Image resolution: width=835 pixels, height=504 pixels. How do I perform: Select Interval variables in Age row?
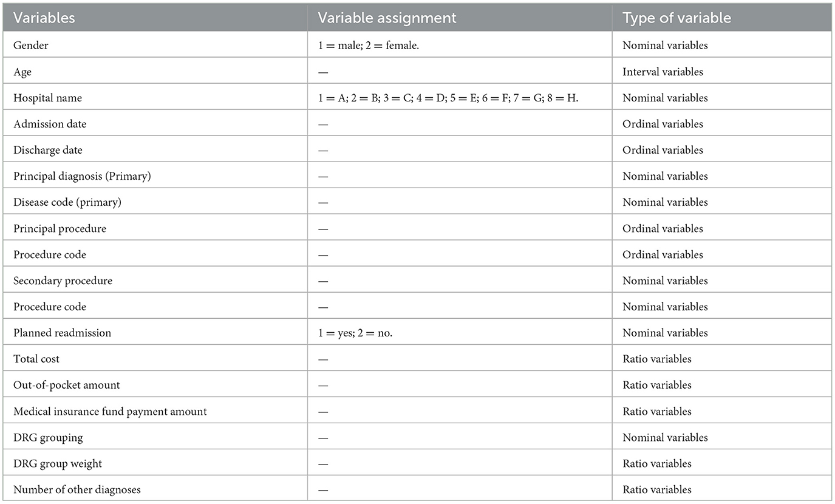tap(663, 72)
